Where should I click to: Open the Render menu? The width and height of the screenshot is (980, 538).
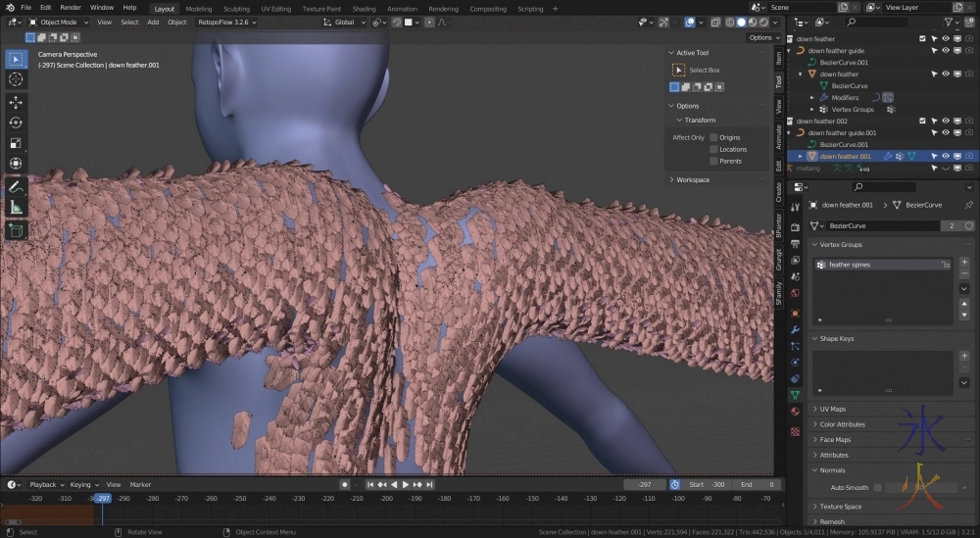(71, 7)
